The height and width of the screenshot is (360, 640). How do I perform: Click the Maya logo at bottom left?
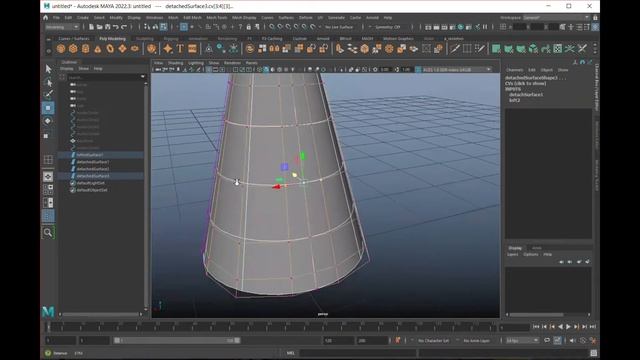click(x=48, y=311)
